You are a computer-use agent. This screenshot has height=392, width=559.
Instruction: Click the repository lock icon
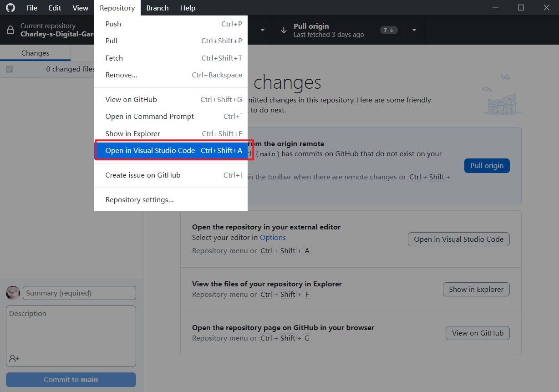[x=10, y=30]
